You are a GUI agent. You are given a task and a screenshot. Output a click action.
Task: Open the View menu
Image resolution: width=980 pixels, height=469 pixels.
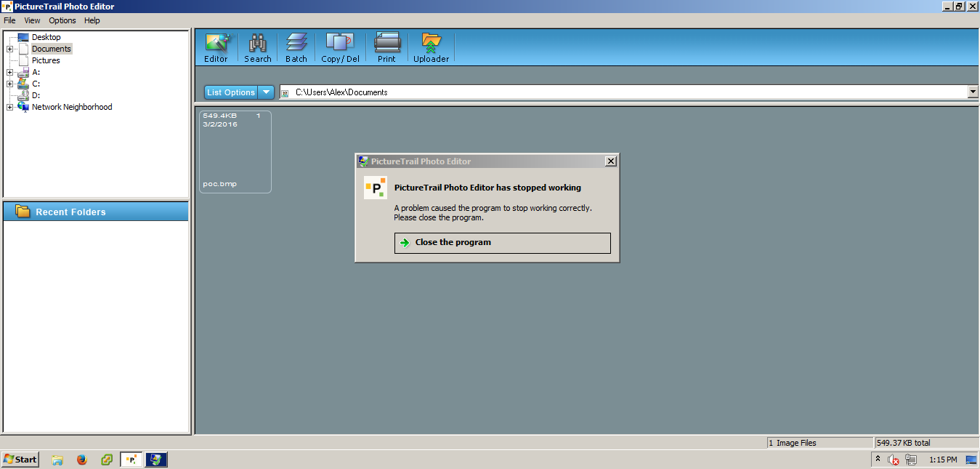pyautogui.click(x=32, y=20)
